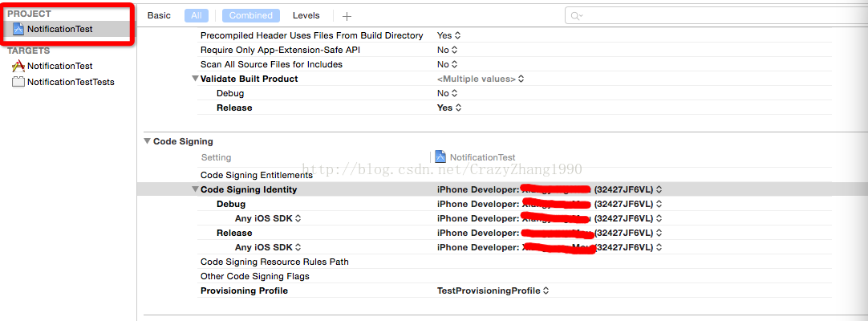Click the search magnifier icon
Screen dimensions: 868x321
pyautogui.click(x=576, y=15)
